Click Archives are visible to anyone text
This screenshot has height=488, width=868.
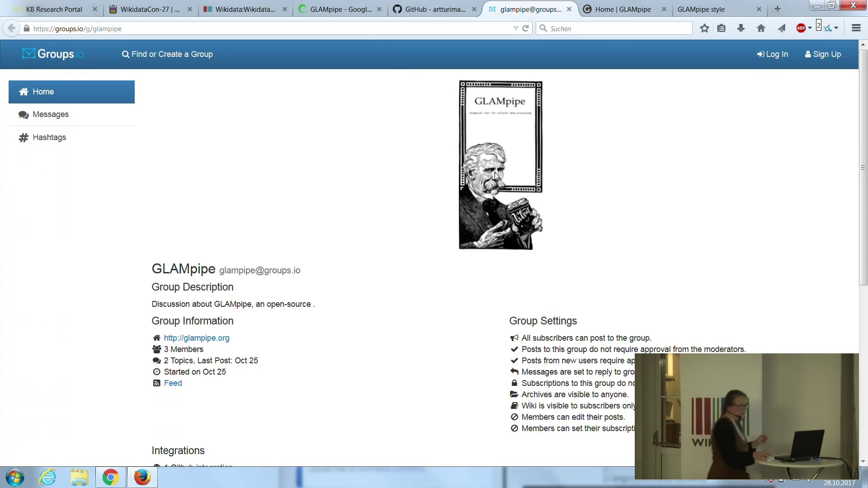[x=575, y=394]
